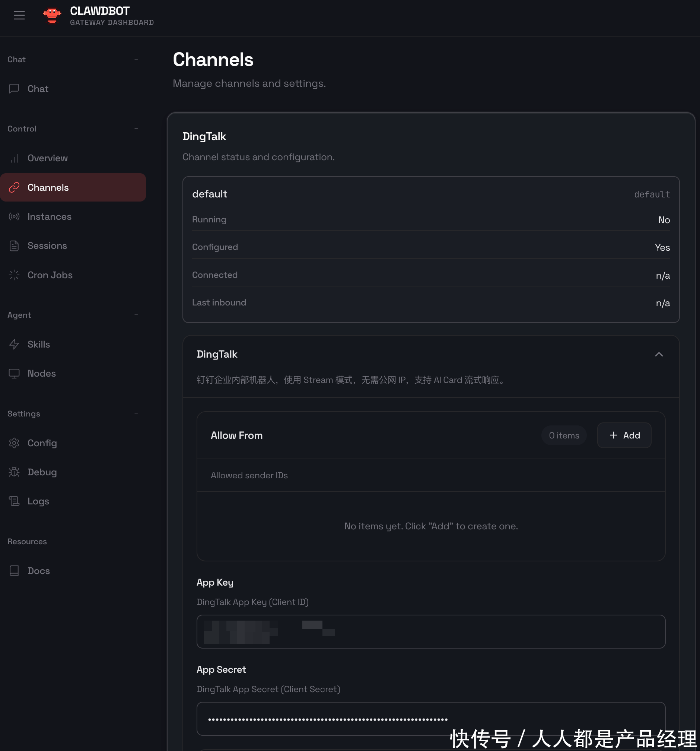This screenshot has width=700, height=751.
Task: Click the Instances broadcast icon
Action: coord(14,216)
